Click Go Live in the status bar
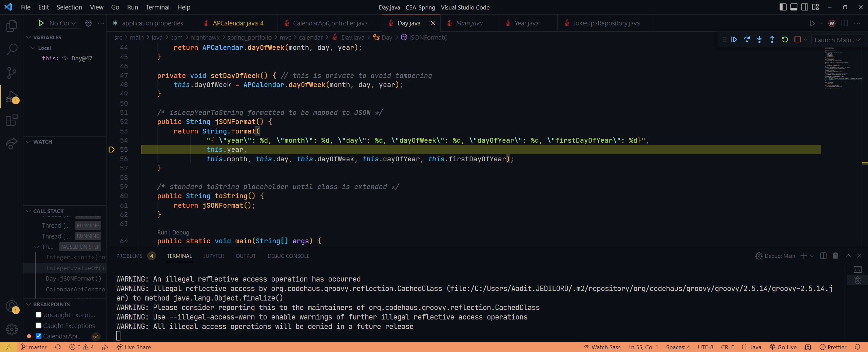868x352 pixels. point(783,347)
